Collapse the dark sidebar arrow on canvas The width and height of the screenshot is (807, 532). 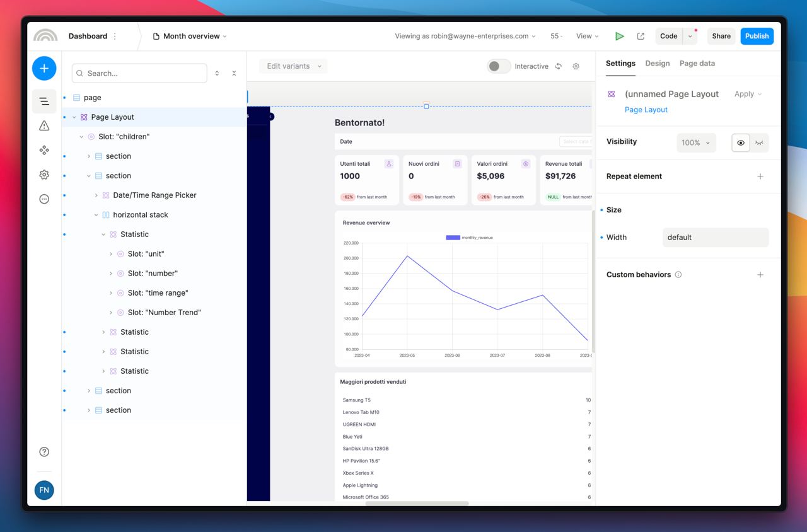271,117
